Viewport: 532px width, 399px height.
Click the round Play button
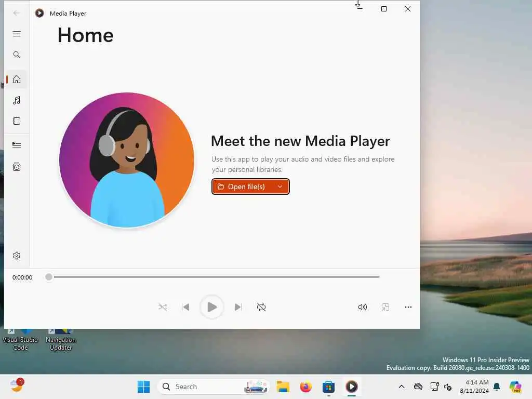point(212,307)
